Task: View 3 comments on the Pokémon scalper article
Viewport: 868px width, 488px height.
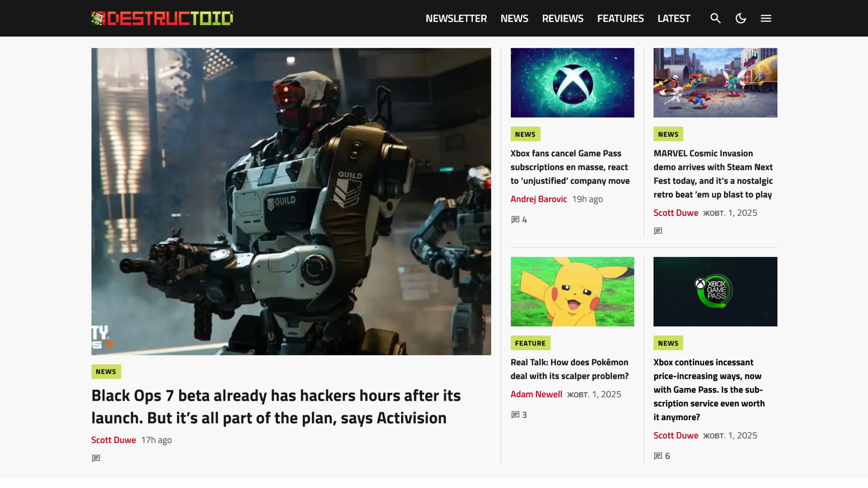Action: click(x=519, y=415)
